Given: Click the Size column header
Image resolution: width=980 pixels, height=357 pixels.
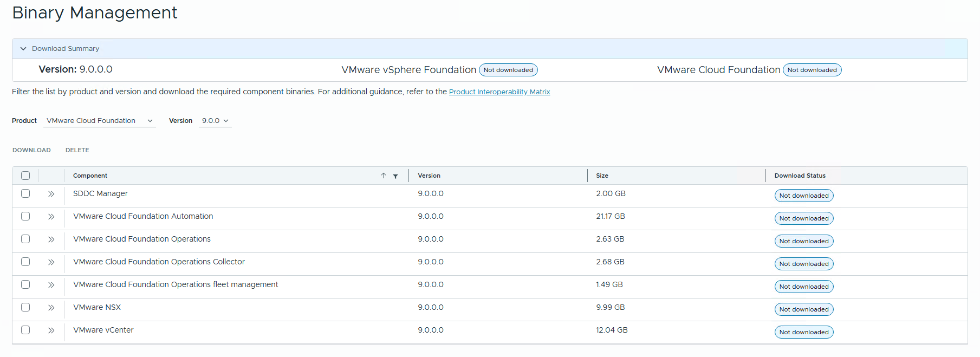Looking at the screenshot, I should pos(602,176).
